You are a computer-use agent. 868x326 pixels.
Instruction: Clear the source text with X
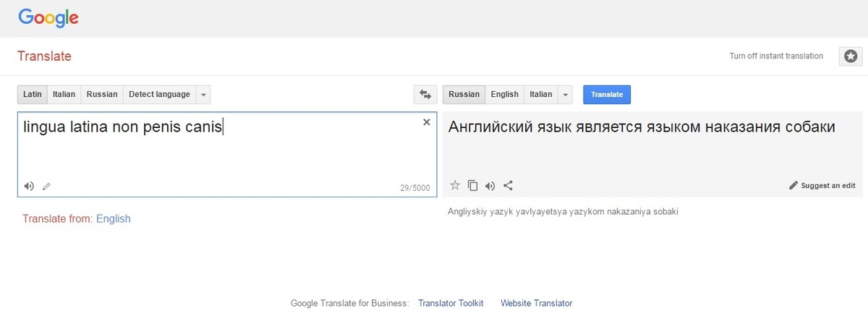(x=427, y=122)
